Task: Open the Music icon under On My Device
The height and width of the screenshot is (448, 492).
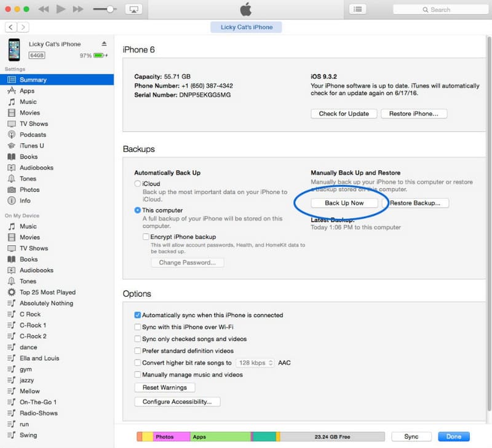Action: 12,226
